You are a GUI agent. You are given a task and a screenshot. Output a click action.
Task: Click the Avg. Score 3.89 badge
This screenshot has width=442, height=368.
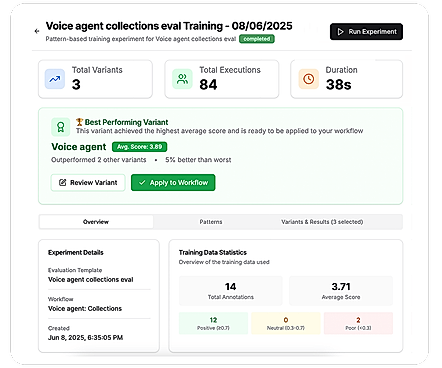coord(139,147)
